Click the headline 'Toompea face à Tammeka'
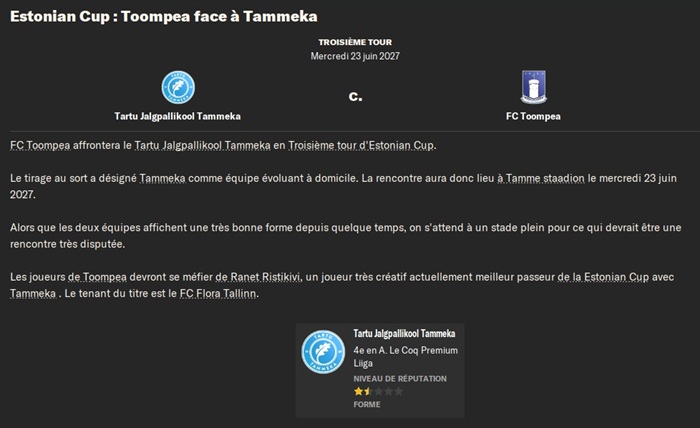The height and width of the screenshot is (428, 700). [218, 18]
